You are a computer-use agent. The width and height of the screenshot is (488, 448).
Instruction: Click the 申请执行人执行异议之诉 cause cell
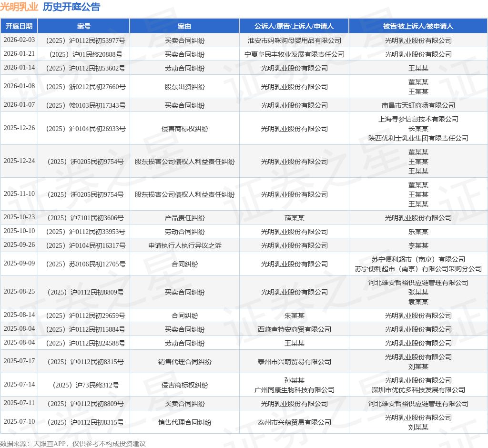click(x=184, y=245)
